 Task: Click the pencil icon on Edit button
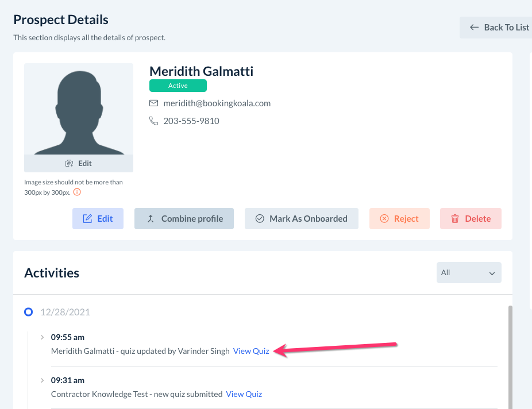pyautogui.click(x=88, y=219)
